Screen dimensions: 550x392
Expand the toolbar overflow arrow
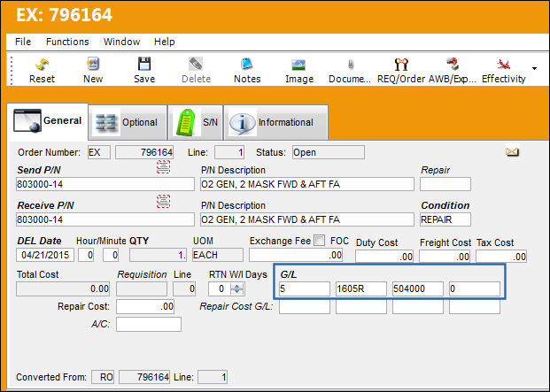coord(534,68)
